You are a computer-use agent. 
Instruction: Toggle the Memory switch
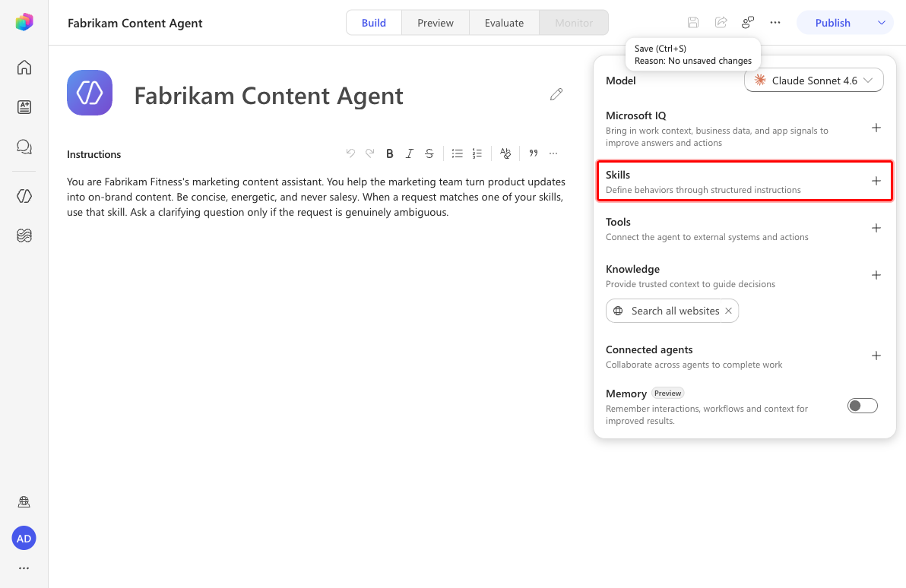862,406
